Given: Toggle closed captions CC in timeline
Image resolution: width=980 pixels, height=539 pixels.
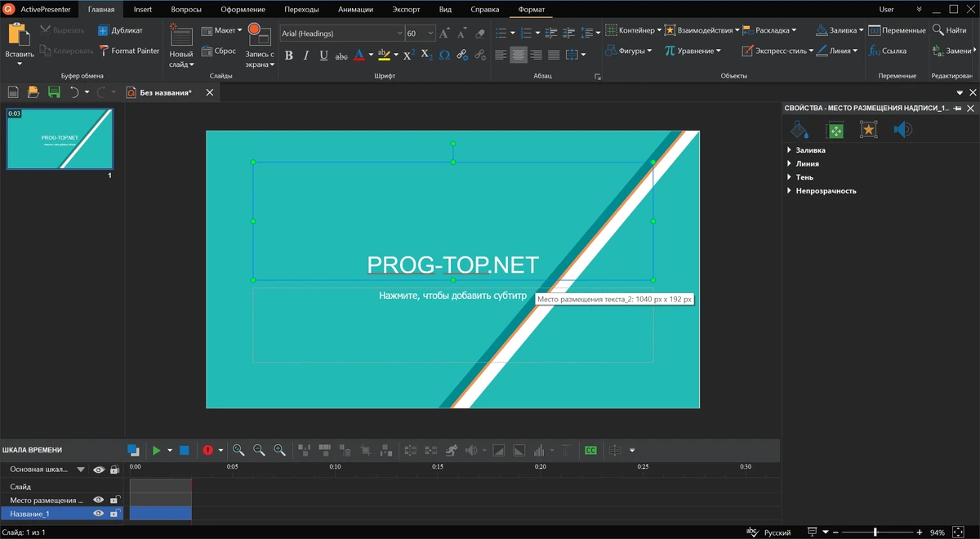Looking at the screenshot, I should pyautogui.click(x=590, y=450).
